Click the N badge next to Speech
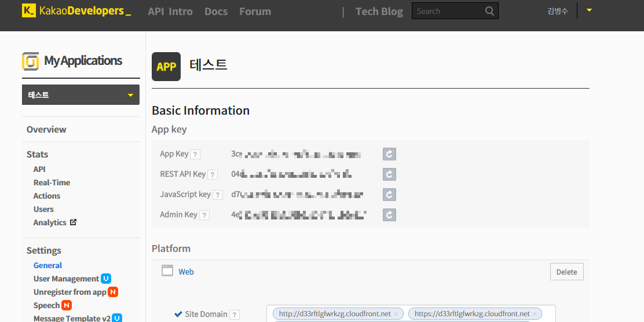Screen dimensions: 644x322 click(x=67, y=305)
